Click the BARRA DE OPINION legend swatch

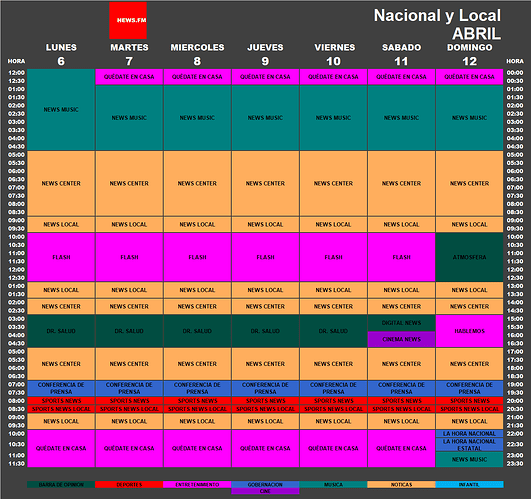(61, 485)
